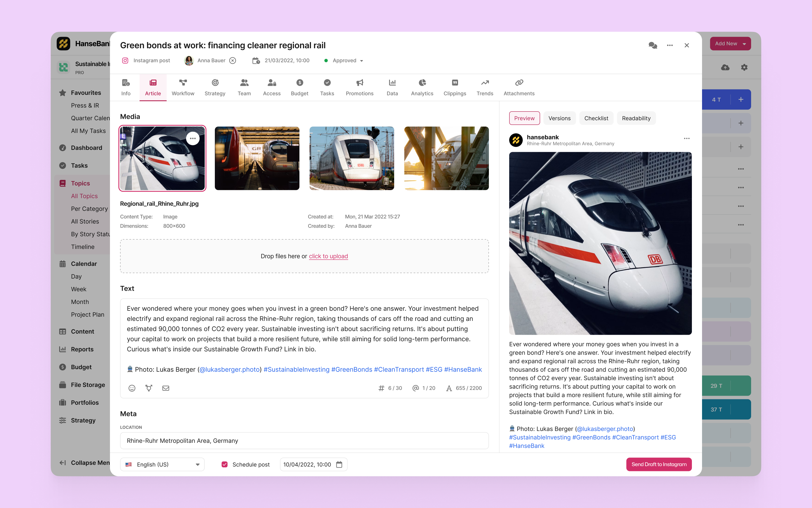Click the Instagram post type icon

click(125, 60)
